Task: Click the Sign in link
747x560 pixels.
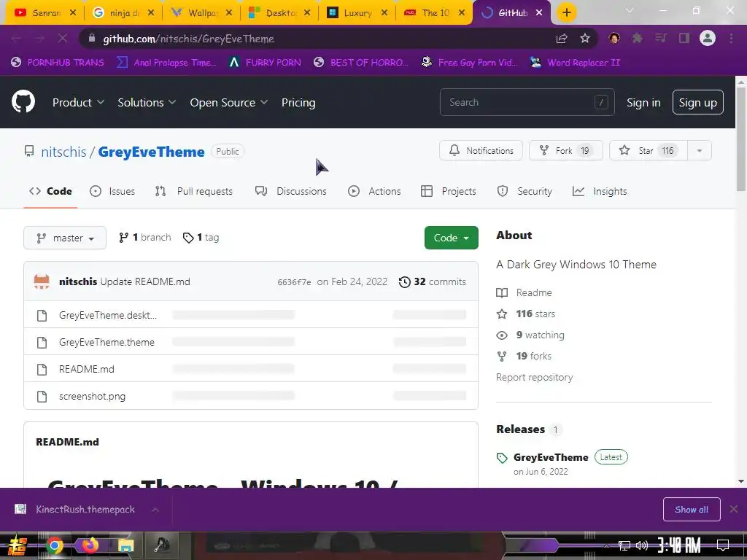Action: (643, 102)
